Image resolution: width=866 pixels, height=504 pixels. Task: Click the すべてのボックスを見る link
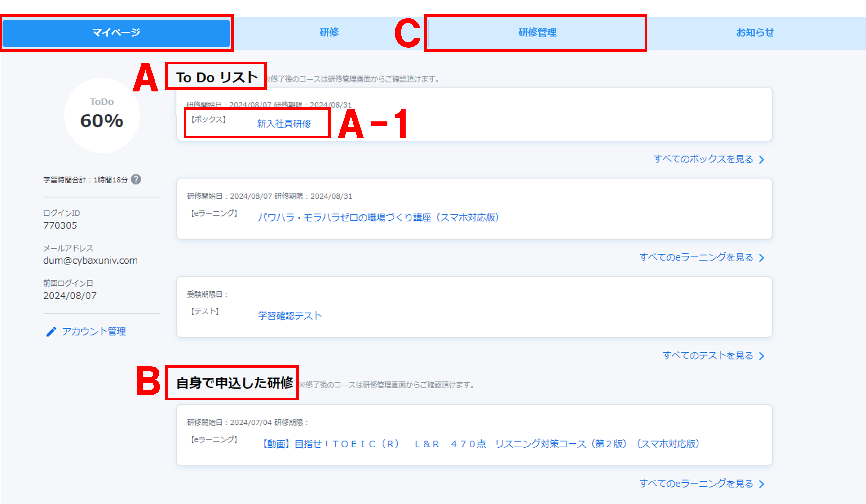coord(703,159)
